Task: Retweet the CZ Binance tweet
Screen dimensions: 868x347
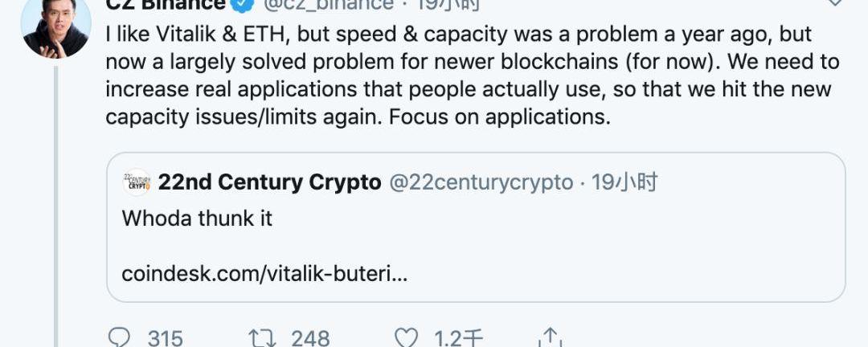Action: click(263, 338)
